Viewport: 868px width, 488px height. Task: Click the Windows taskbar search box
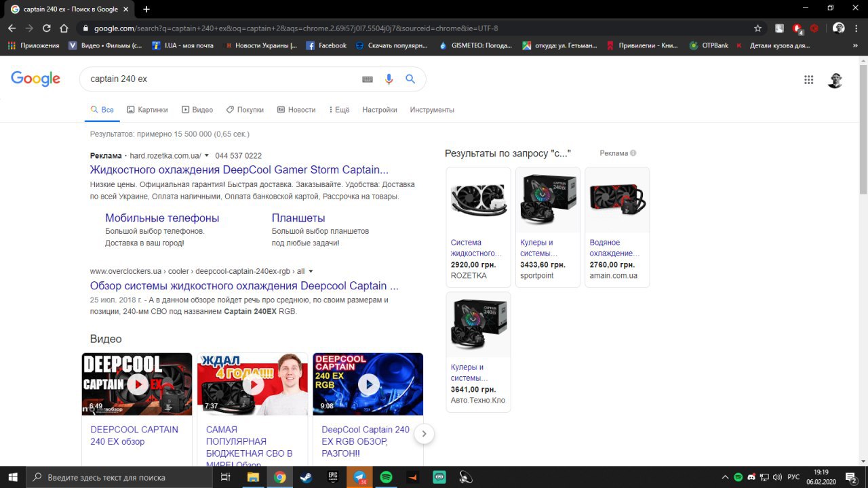point(119,477)
